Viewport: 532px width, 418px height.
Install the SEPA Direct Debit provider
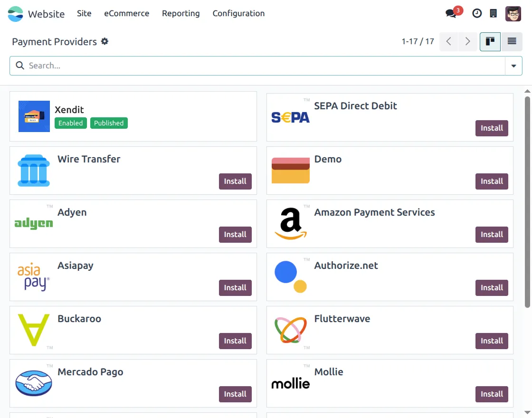click(x=492, y=128)
